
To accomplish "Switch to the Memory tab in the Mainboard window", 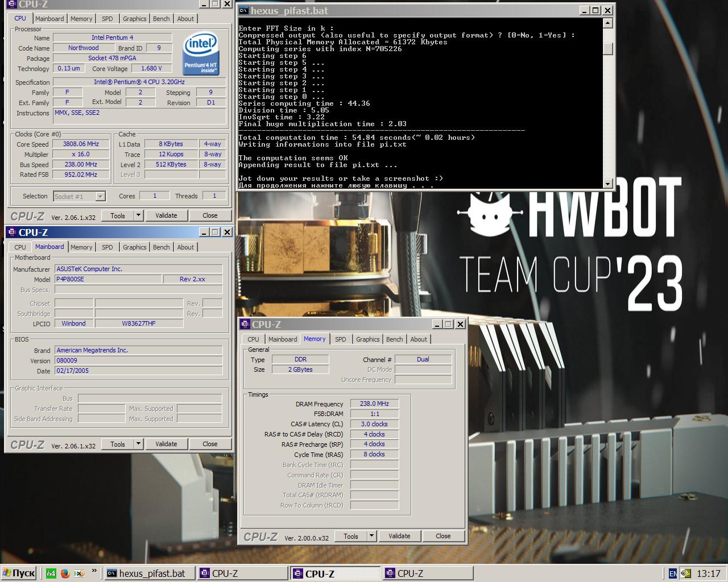I will pyautogui.click(x=81, y=247).
